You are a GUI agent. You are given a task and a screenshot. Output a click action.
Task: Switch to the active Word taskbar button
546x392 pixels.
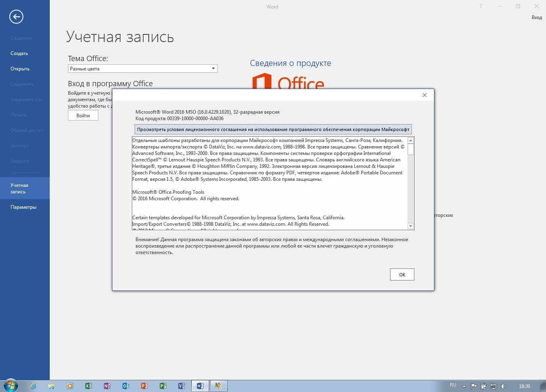click(200, 386)
